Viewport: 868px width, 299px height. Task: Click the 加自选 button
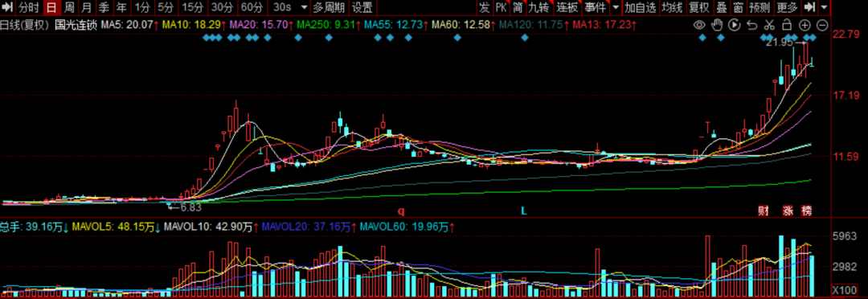point(641,7)
